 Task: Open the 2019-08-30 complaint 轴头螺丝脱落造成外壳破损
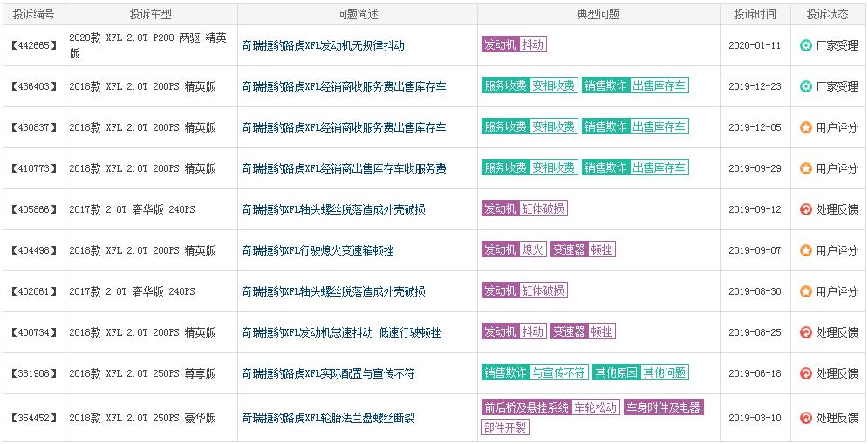click(334, 291)
